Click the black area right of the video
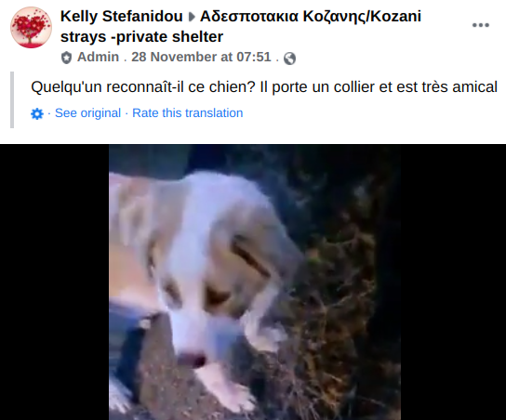 tap(453, 282)
